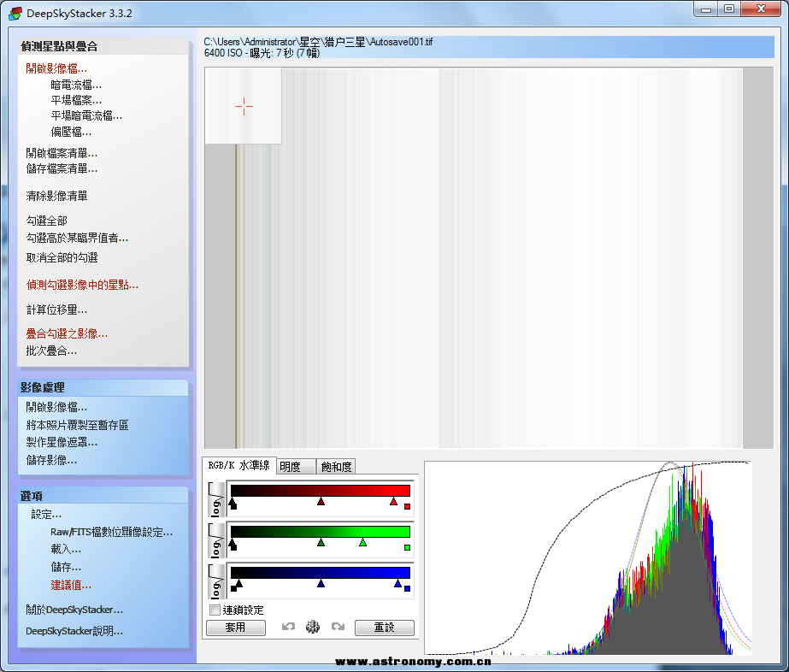789x672 pixels.
Task: Open 暗電流檔... (dark files)
Action: pos(76,85)
